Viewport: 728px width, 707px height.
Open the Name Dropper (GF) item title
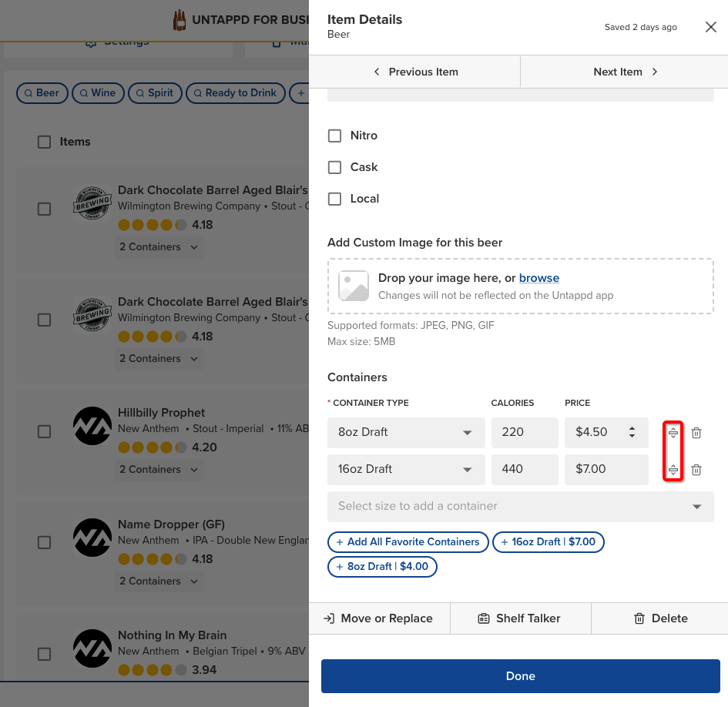click(171, 524)
